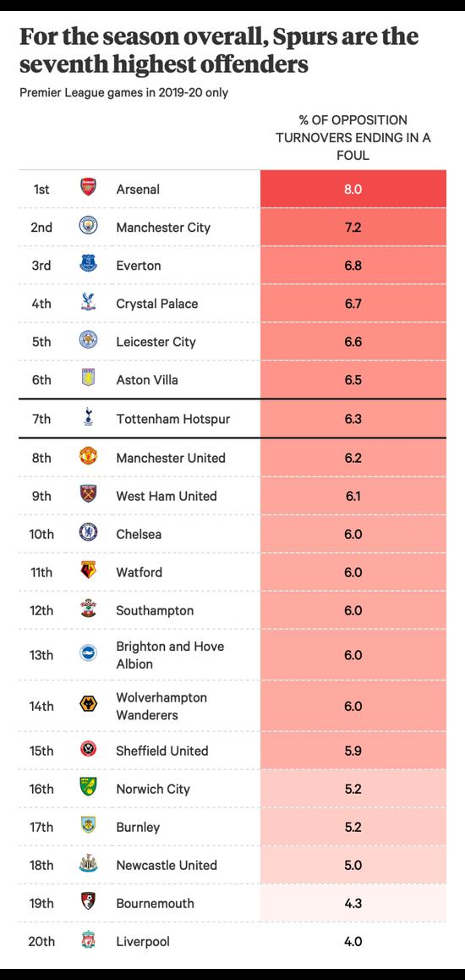Click the Crystal Palace eagle crest
This screenshot has height=980, width=465.
pos(89,302)
